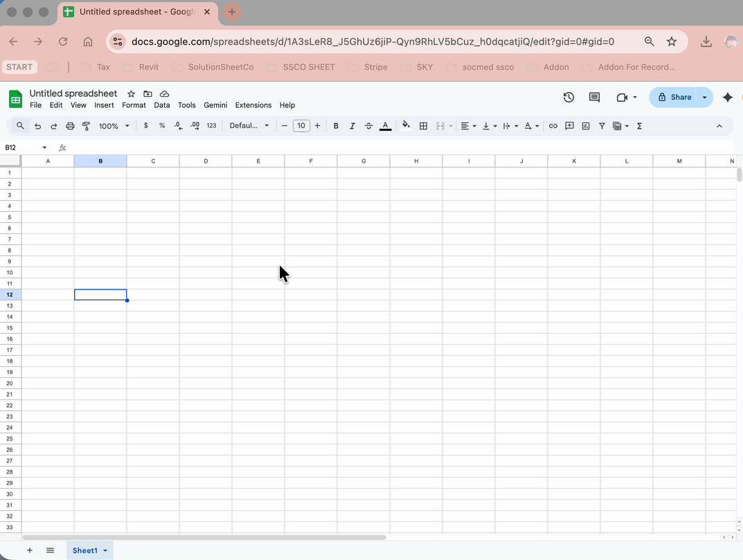Image resolution: width=743 pixels, height=560 pixels.
Task: Open the font family dropdown
Action: (249, 126)
